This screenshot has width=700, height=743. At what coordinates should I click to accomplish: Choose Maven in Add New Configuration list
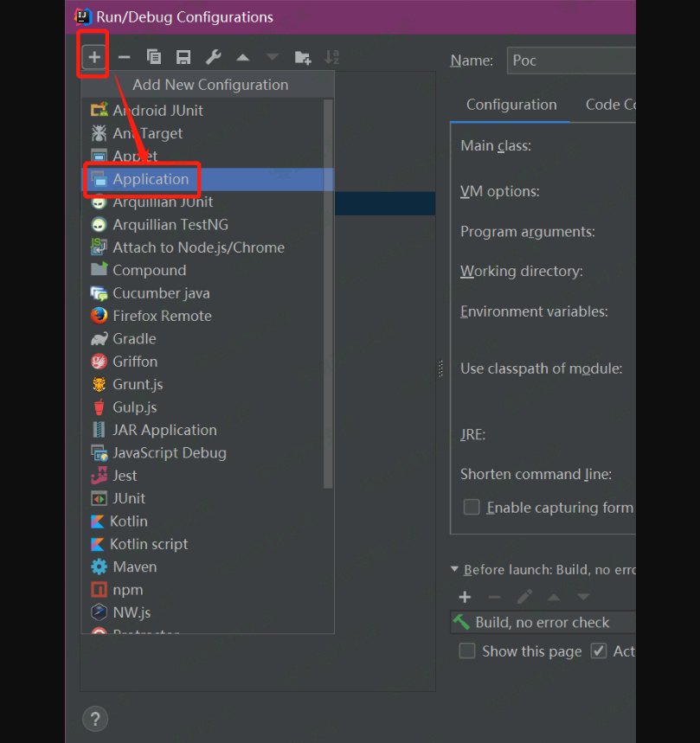point(134,567)
